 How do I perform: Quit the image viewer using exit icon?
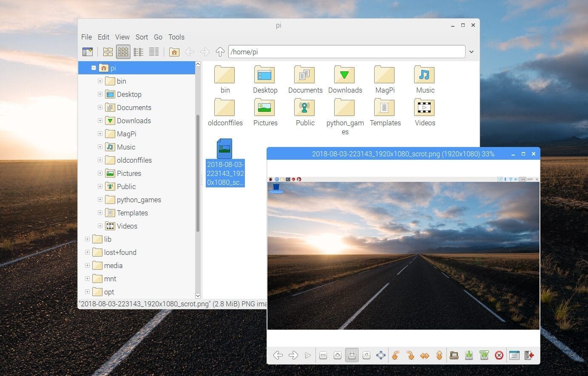tap(529, 355)
